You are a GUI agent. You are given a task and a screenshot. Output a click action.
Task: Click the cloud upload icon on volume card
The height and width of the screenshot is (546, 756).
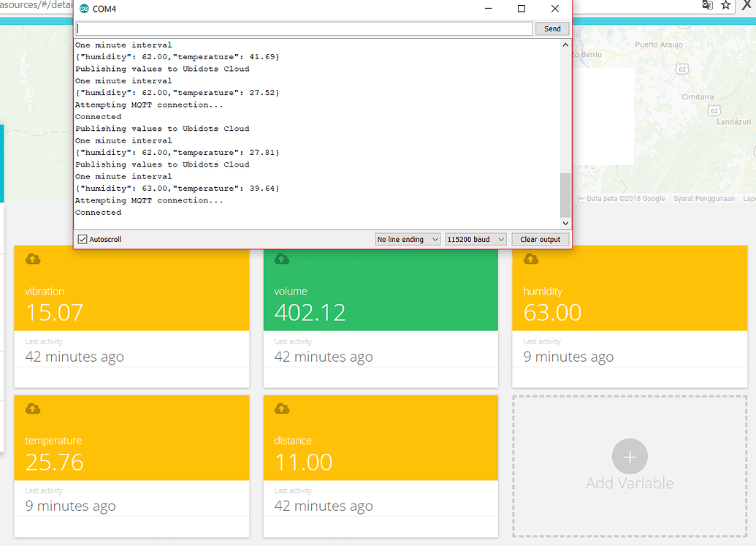[x=281, y=259]
